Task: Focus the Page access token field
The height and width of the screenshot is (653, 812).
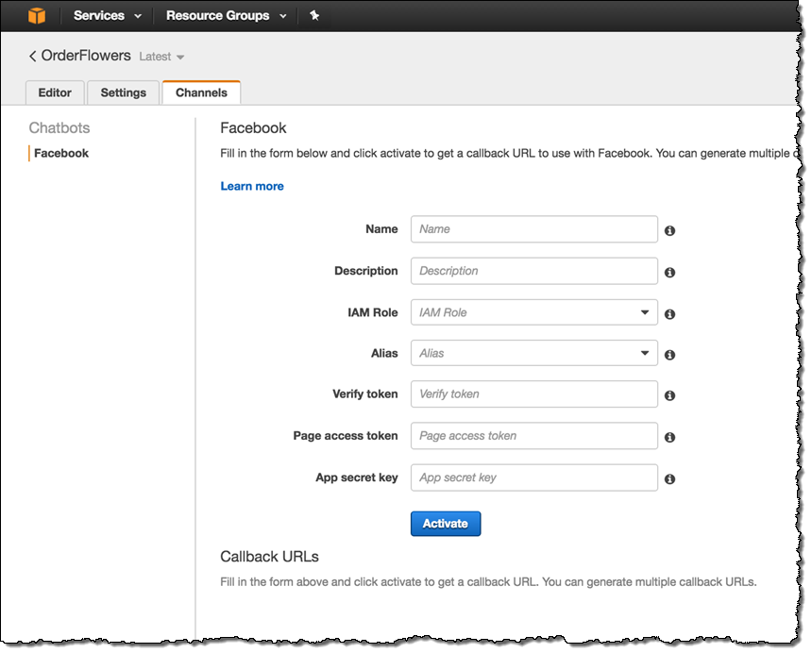Action: [533, 436]
